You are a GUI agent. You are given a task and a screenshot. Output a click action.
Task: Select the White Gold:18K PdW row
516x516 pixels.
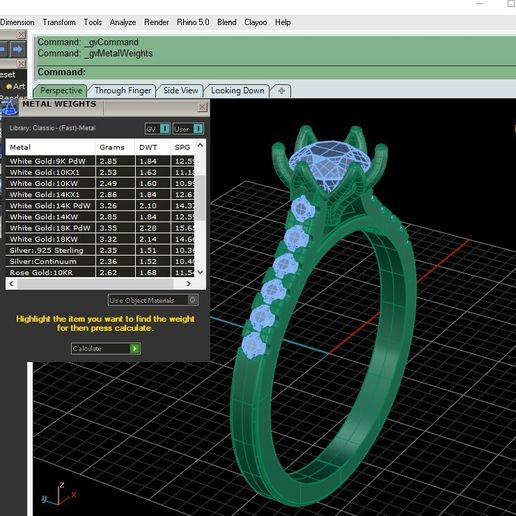(100, 228)
